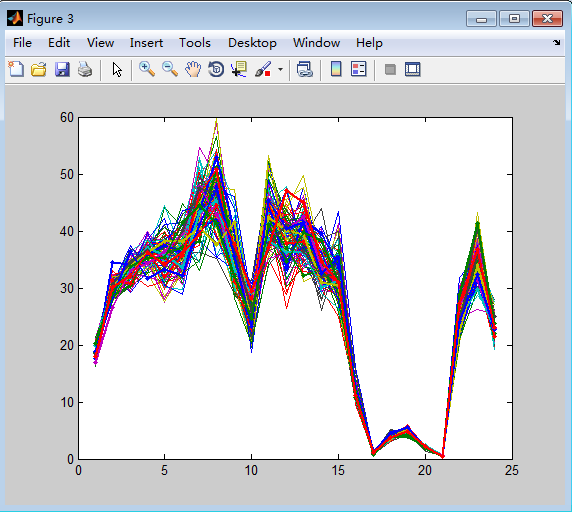Expand the brush color dropdown arrow

(280, 69)
